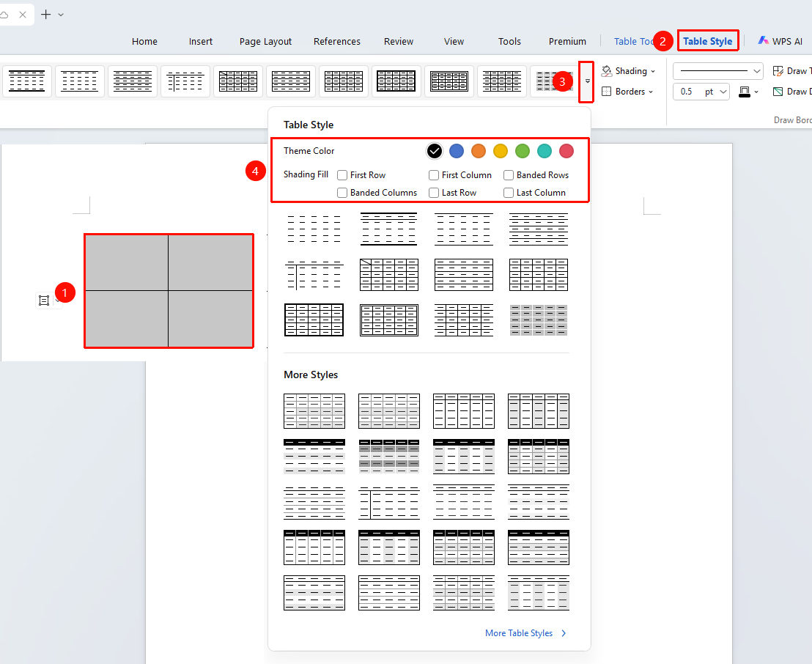812x664 pixels.
Task: Open the Borders dropdown arrow
Action: (x=651, y=92)
